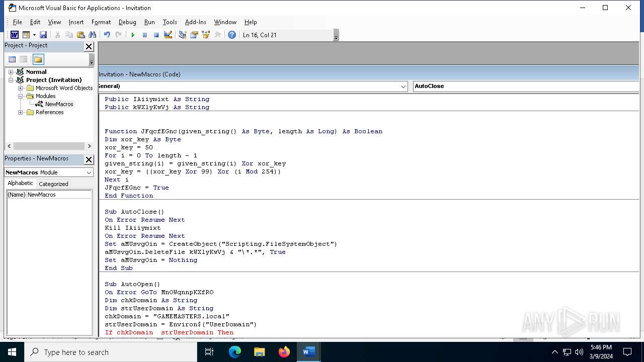Collapse the Project (Invitation) node

point(11,80)
